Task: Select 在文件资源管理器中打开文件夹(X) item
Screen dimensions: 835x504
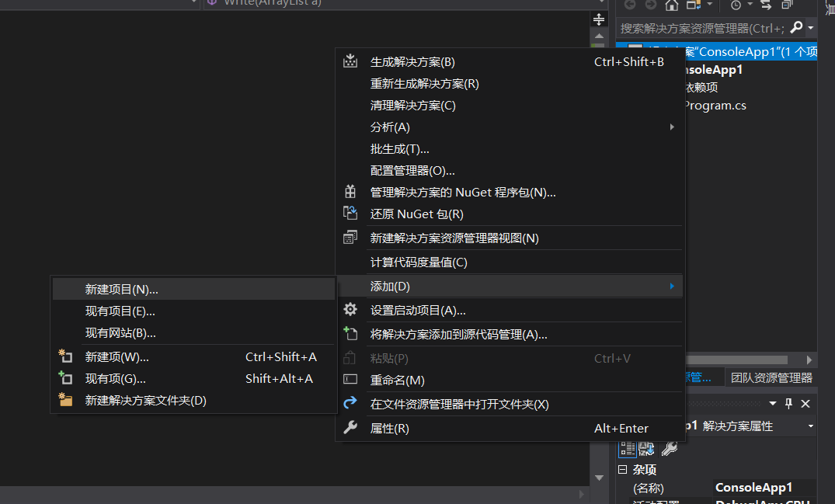Action: [x=510, y=404]
